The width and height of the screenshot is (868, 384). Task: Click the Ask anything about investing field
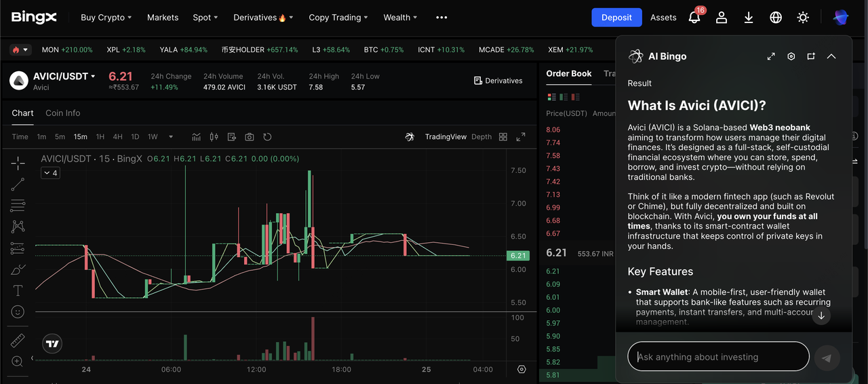coord(719,357)
